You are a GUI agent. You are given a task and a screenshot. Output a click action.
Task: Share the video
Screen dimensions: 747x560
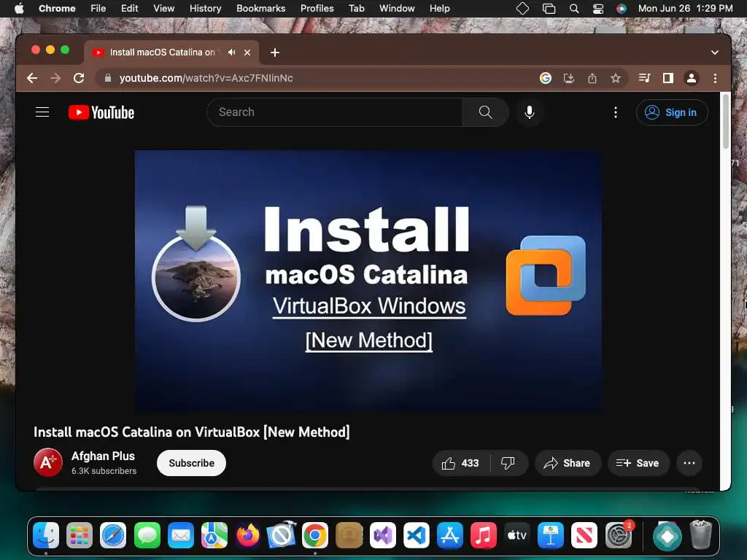[568, 463]
